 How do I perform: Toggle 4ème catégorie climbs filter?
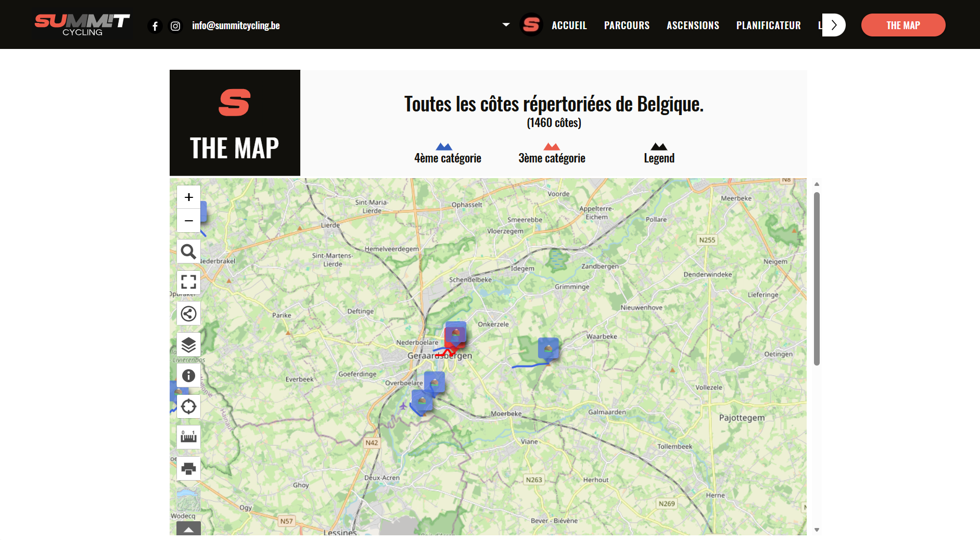(447, 154)
